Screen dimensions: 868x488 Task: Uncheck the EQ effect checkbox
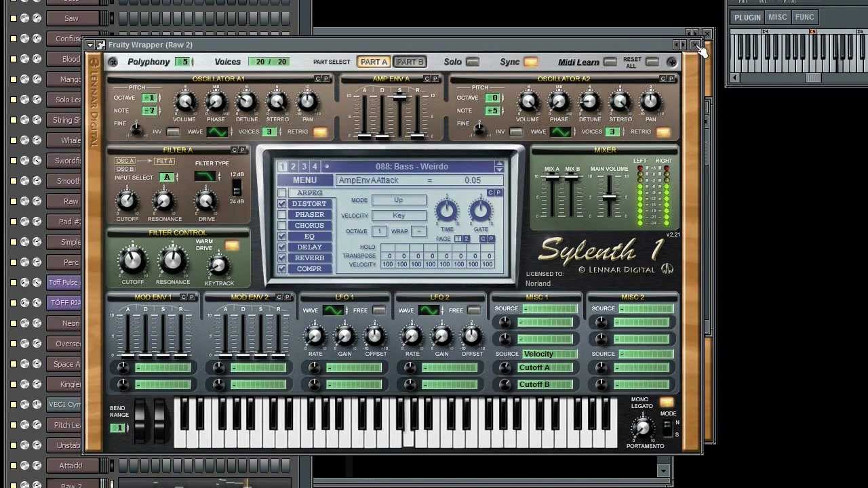point(282,237)
